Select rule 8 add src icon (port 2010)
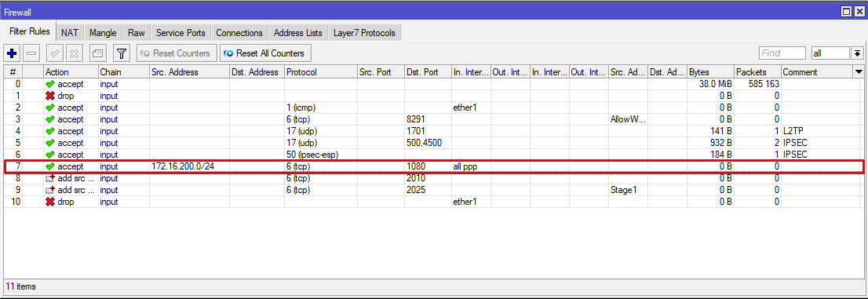This screenshot has height=299, width=868. pos(50,178)
